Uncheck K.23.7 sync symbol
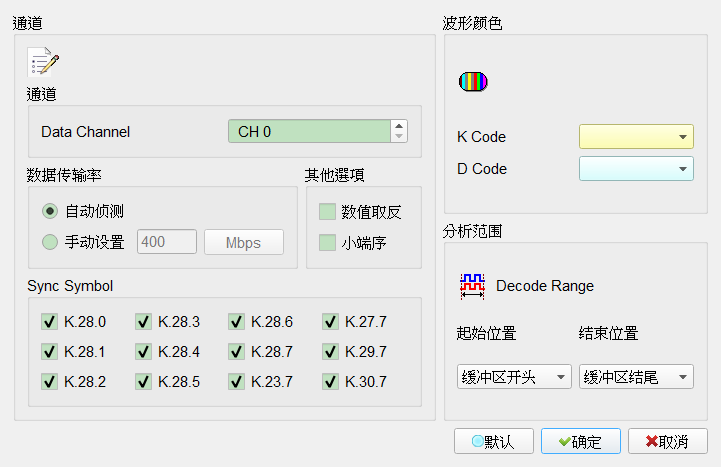The width and height of the screenshot is (721, 467). point(236,382)
